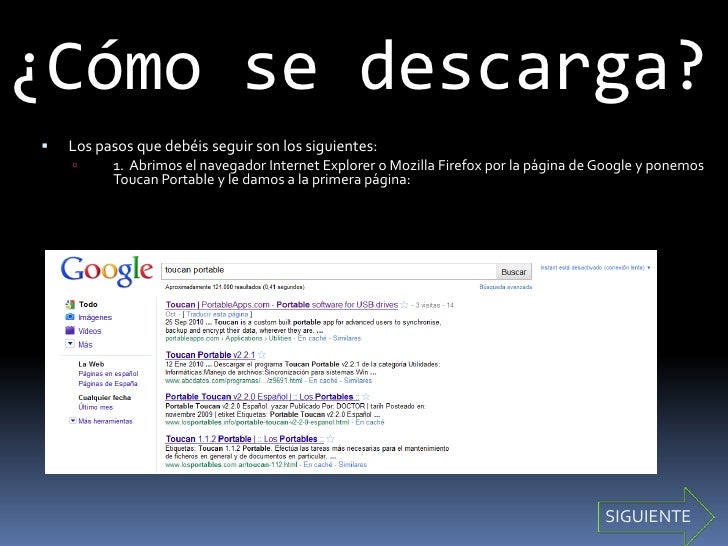Screen dimensions: 728x546
Task: Select the Imágenes camera icon
Action: (x=70, y=317)
